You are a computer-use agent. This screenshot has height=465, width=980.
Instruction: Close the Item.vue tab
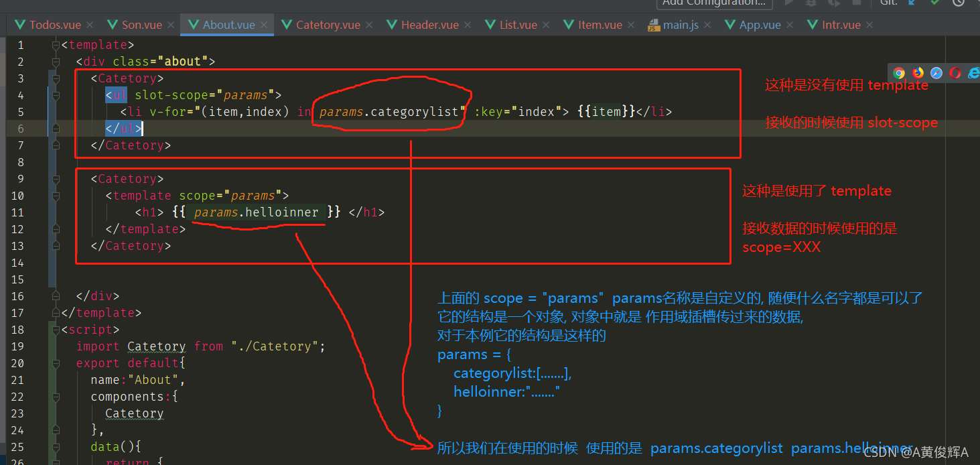point(631,25)
